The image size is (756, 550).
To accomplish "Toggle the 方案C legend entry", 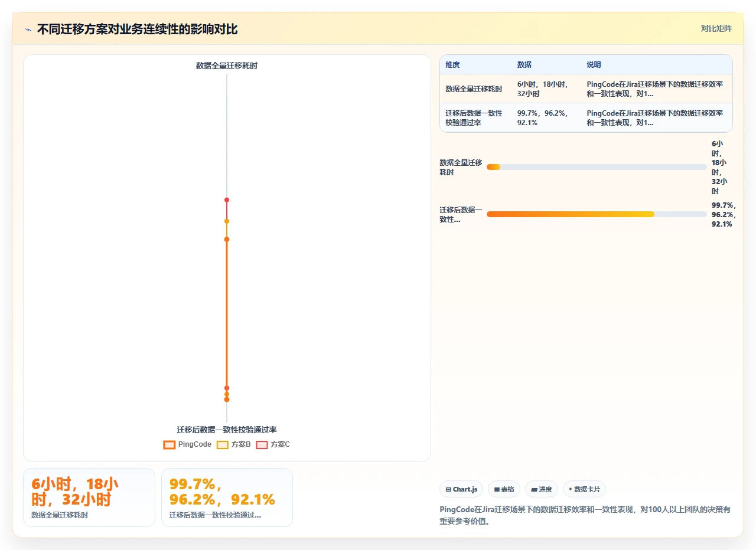I will (273, 444).
